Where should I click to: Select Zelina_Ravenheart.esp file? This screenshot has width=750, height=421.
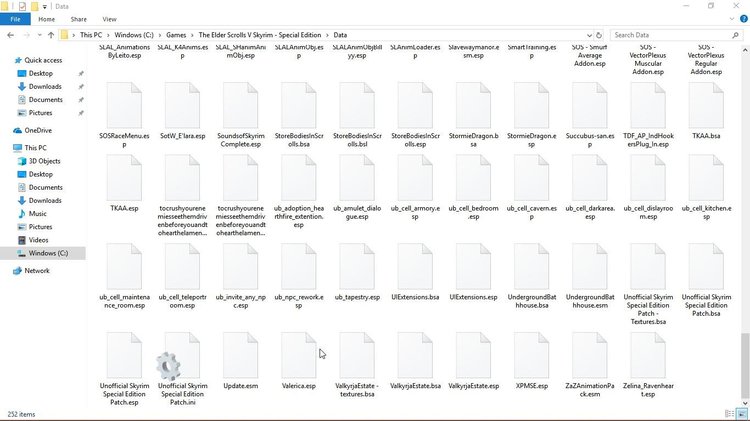(648, 365)
